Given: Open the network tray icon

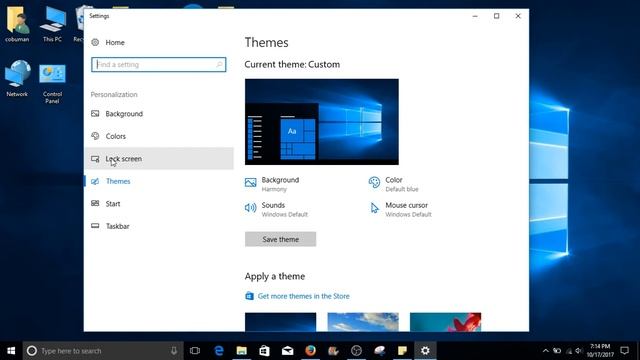Looking at the screenshot, I should (x=568, y=351).
